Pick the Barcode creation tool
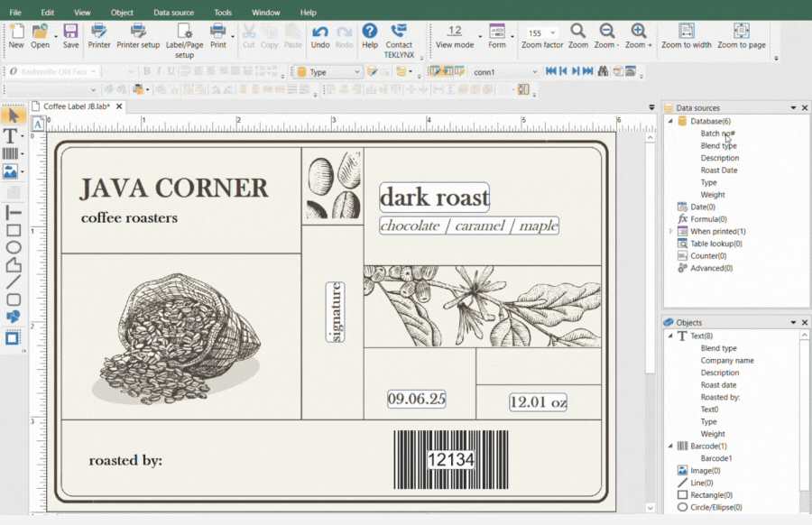The image size is (812, 525). (x=11, y=153)
